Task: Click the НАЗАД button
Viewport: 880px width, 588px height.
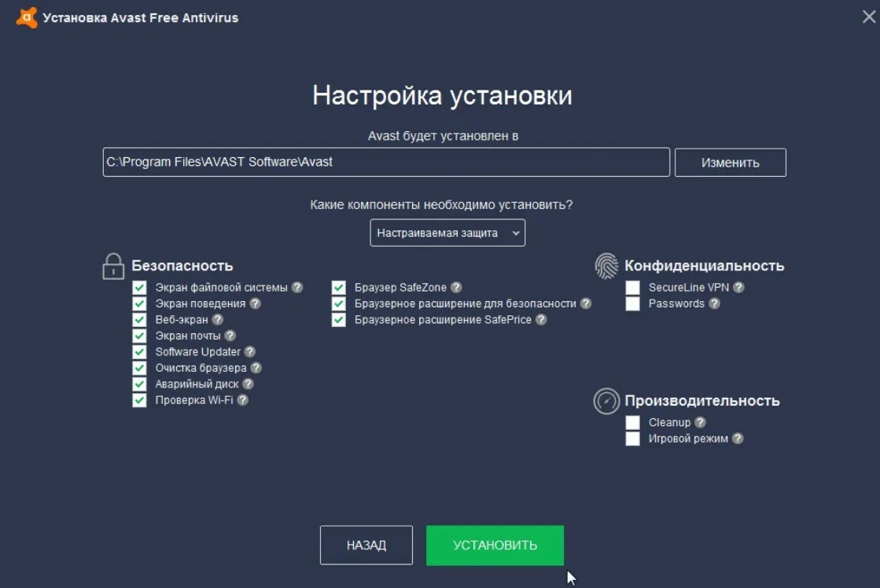Action: coord(366,545)
